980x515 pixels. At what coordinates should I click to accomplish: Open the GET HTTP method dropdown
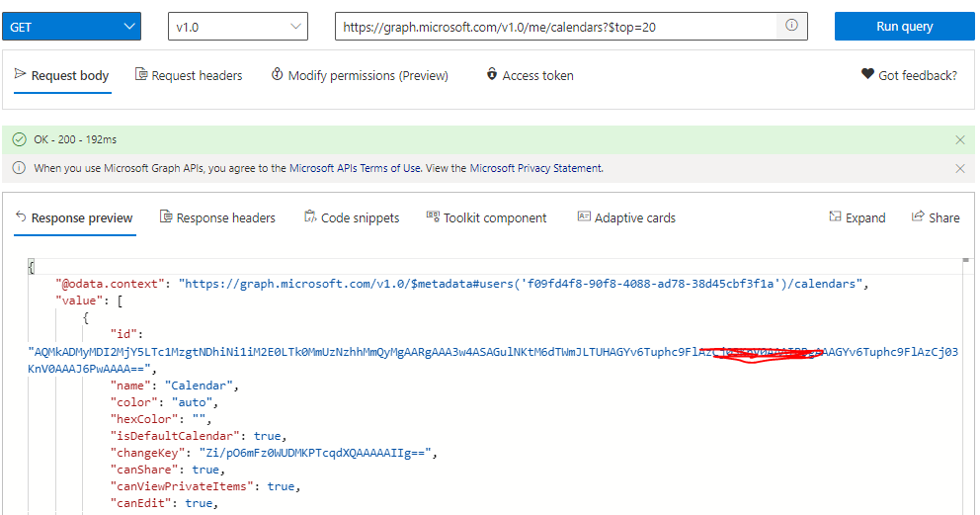click(x=71, y=27)
